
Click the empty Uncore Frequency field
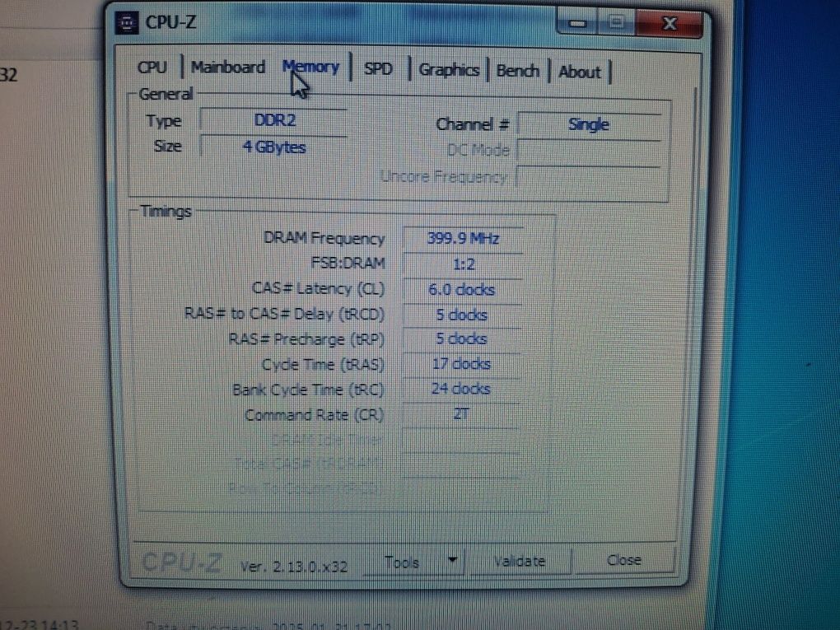(588, 177)
